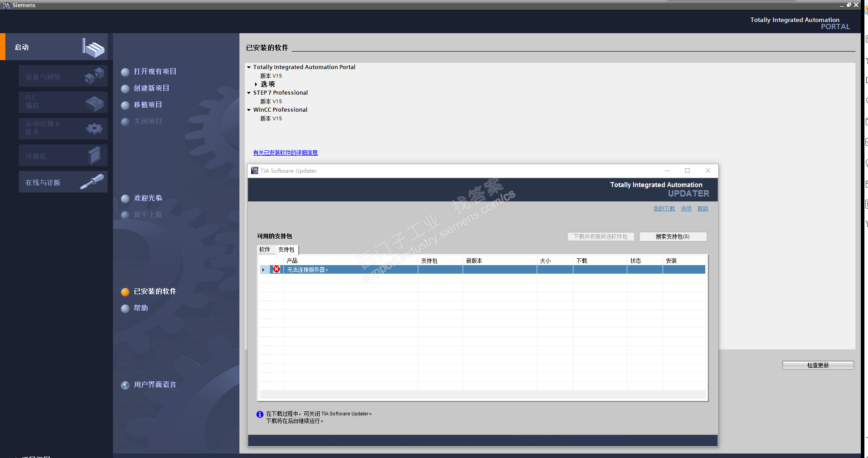Image resolution: width=868 pixels, height=458 pixels.
Task: Click the Motion control gear icon
Action: coord(94,129)
